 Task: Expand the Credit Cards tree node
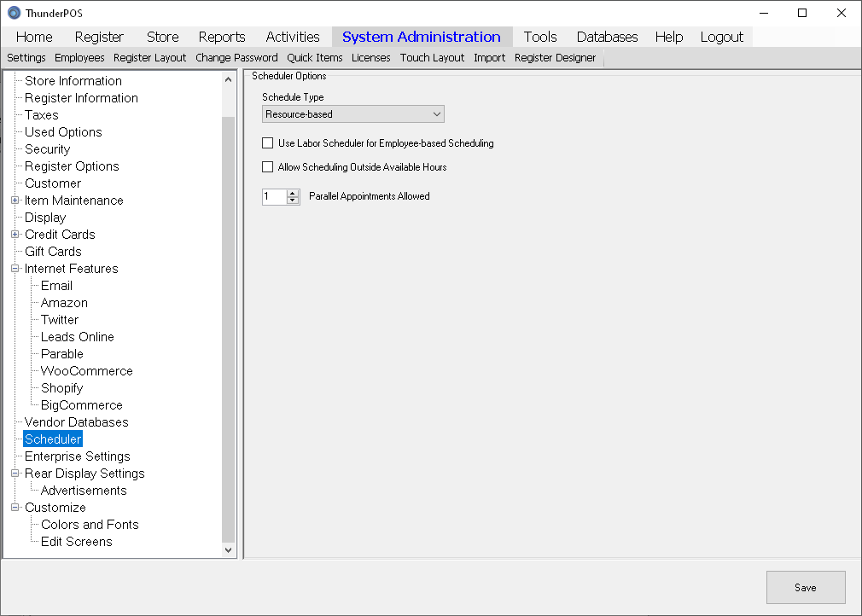pos(15,235)
